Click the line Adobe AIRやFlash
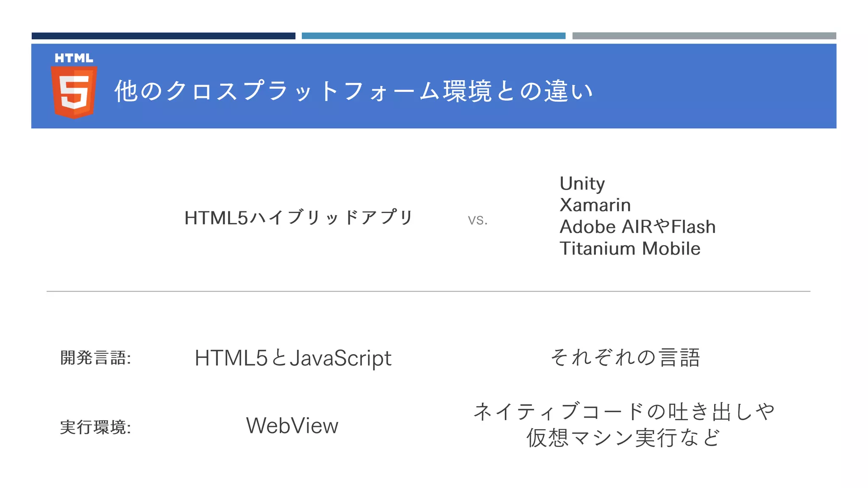868x488 pixels. pyautogui.click(x=637, y=227)
